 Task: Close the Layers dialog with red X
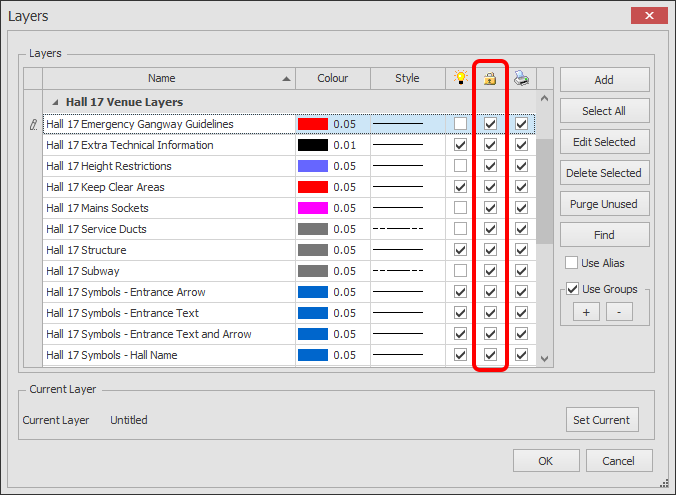(649, 16)
